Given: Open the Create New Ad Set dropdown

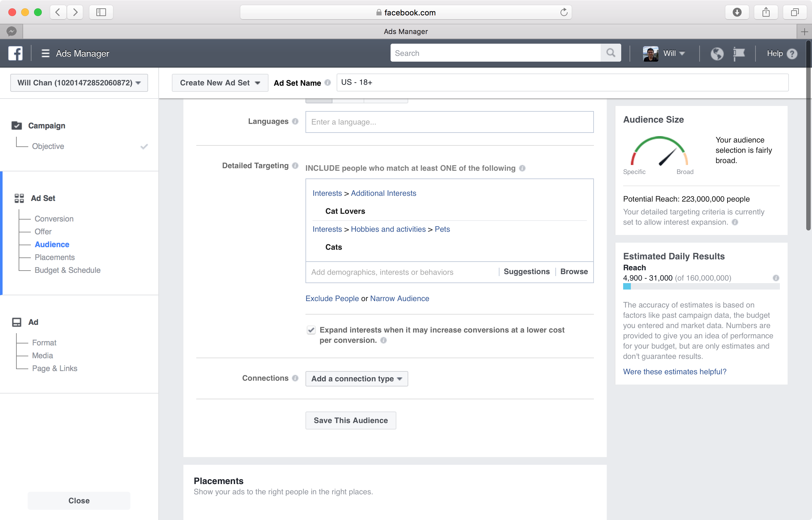Looking at the screenshot, I should click(x=220, y=83).
